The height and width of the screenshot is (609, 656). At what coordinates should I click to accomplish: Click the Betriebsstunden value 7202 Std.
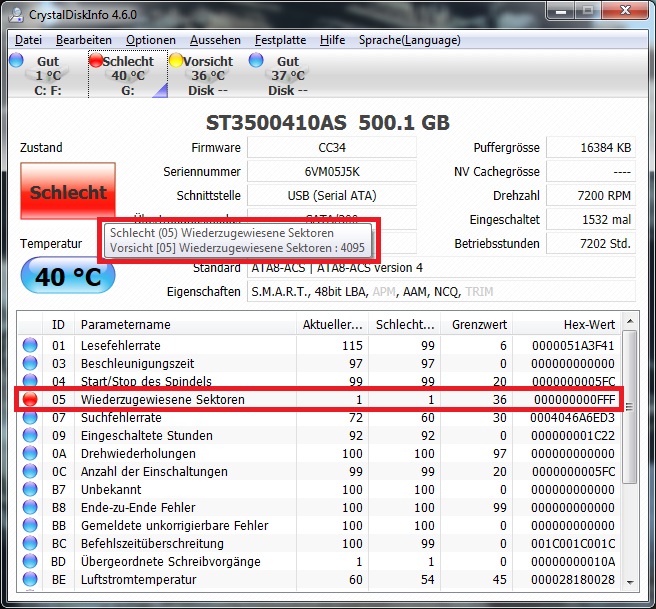point(591,243)
